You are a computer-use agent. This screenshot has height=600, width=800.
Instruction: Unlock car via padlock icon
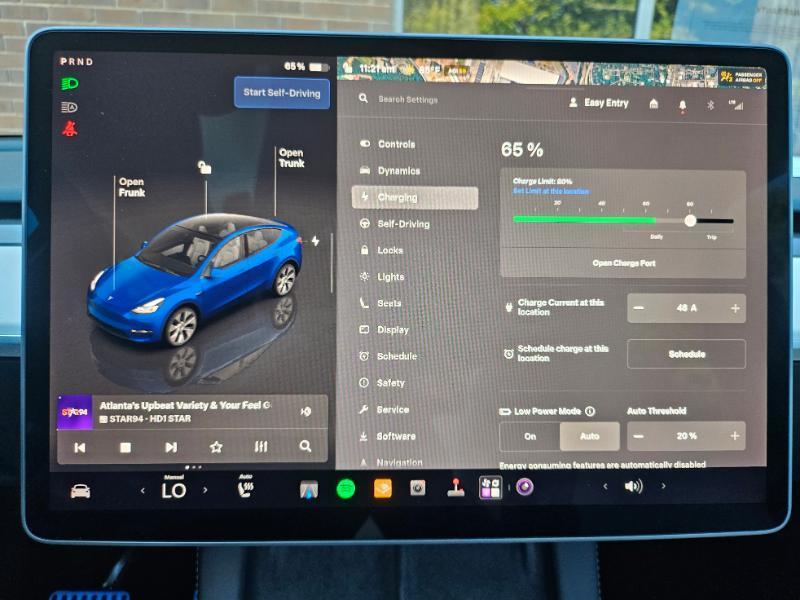coord(205,167)
